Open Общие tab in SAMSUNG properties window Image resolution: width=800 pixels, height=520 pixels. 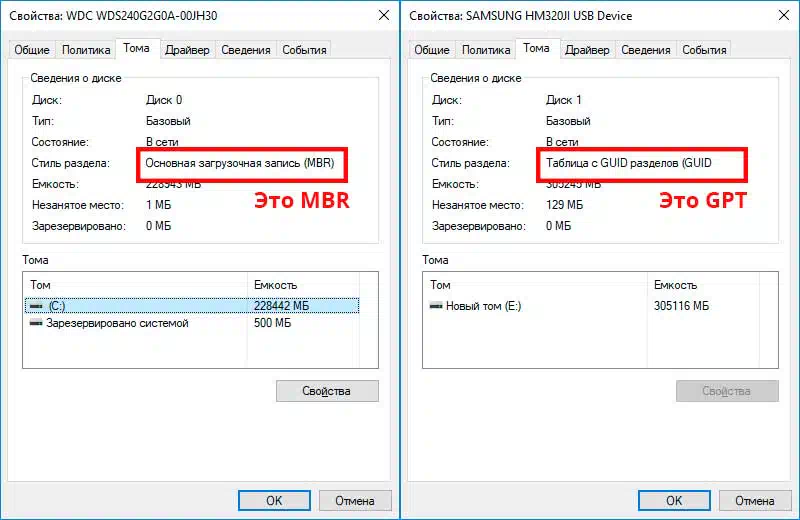pos(432,50)
